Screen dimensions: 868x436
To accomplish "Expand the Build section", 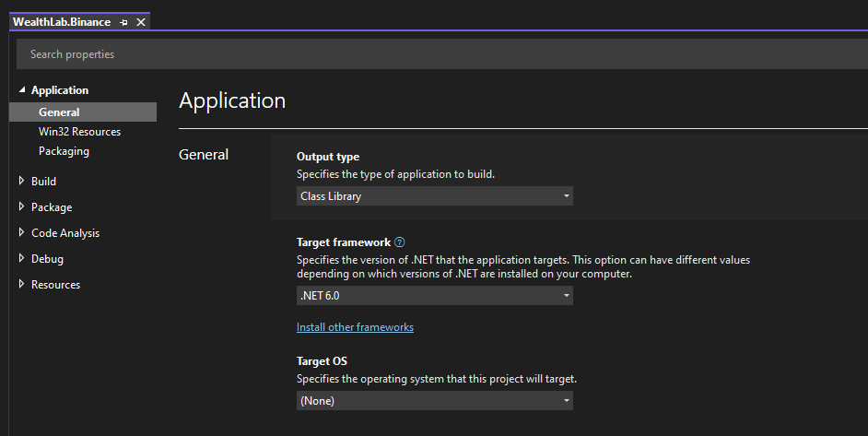I will point(21,181).
